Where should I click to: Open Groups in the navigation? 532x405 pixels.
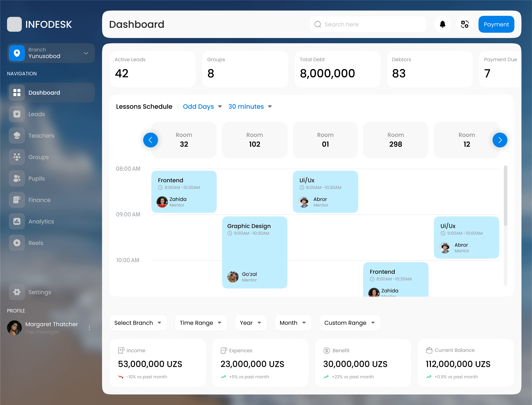click(x=51, y=157)
